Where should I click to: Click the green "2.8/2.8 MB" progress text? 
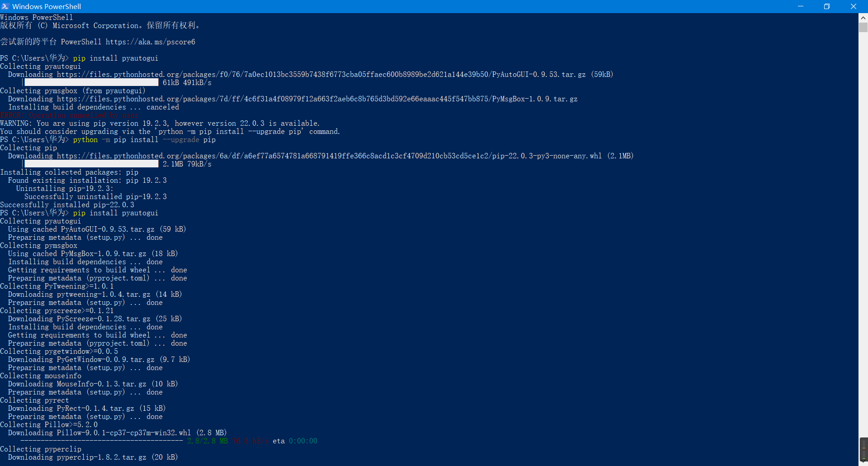pyautogui.click(x=208, y=441)
